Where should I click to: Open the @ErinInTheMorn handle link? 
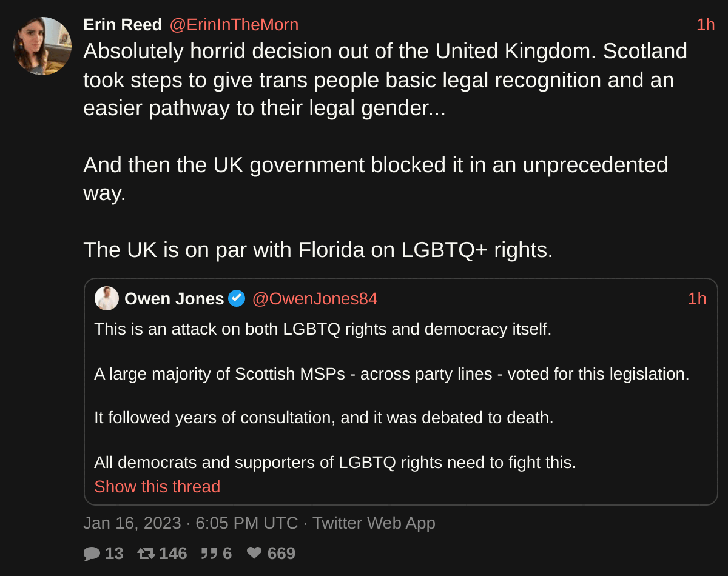(234, 25)
